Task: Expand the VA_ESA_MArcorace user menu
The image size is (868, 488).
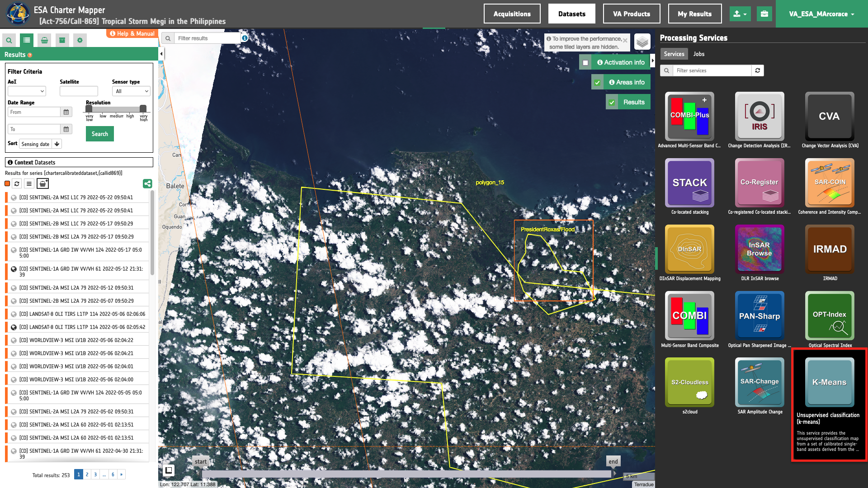Action: [x=821, y=14]
